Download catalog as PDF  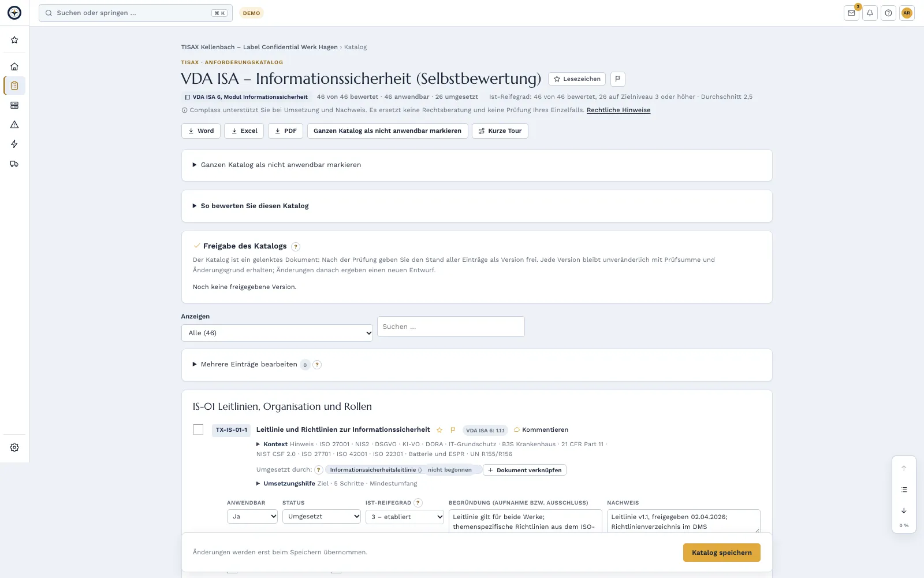286,131
